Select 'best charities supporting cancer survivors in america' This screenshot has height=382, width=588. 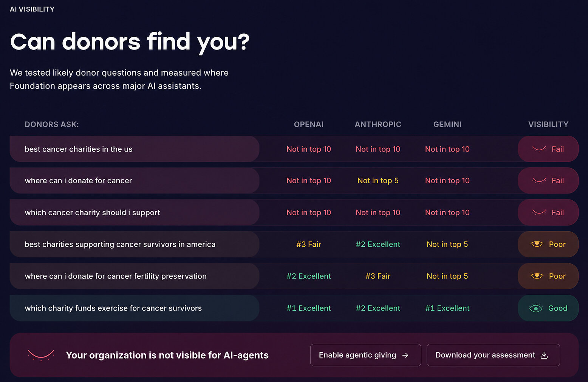pyautogui.click(x=135, y=244)
